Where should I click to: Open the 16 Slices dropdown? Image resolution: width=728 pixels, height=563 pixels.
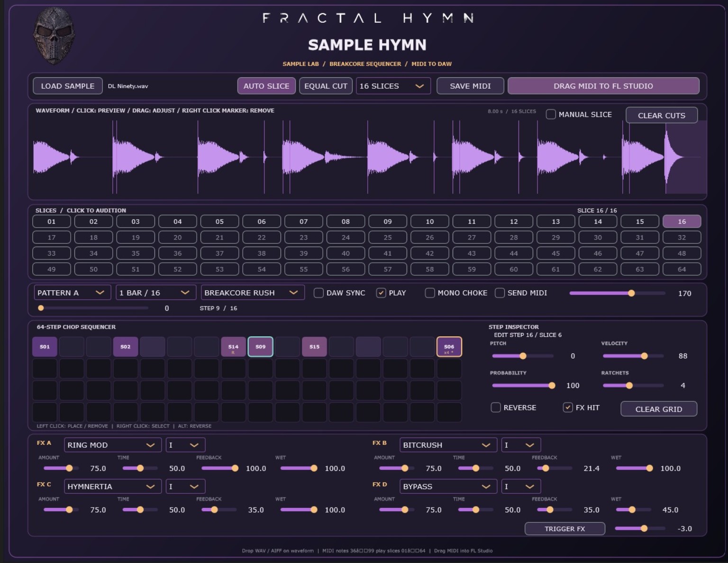click(393, 86)
